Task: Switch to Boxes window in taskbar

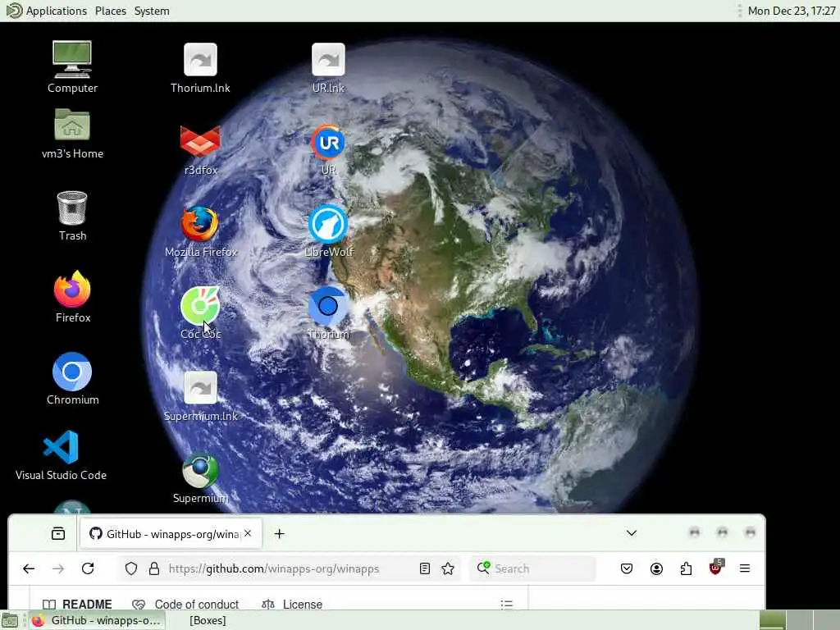Action: click(208, 620)
